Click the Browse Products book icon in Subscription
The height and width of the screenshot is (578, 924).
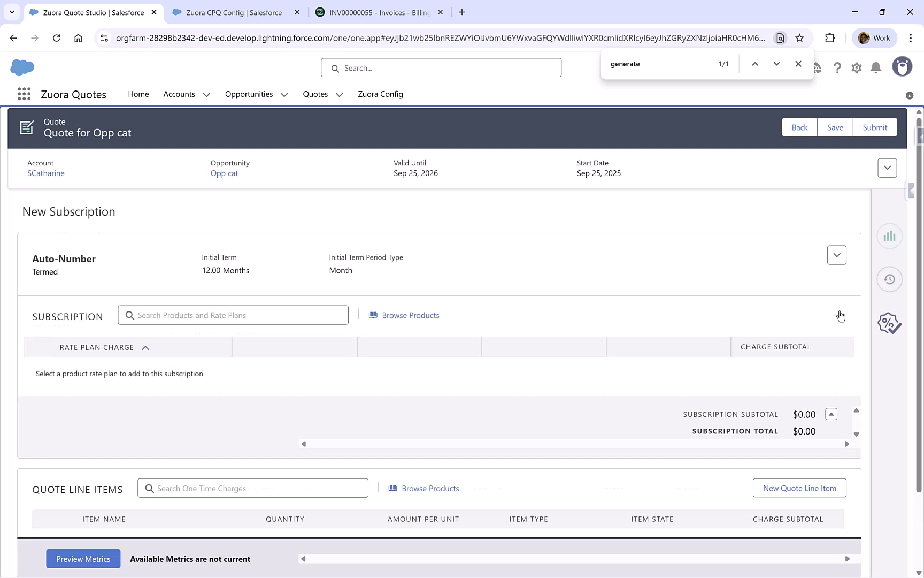pyautogui.click(x=373, y=315)
